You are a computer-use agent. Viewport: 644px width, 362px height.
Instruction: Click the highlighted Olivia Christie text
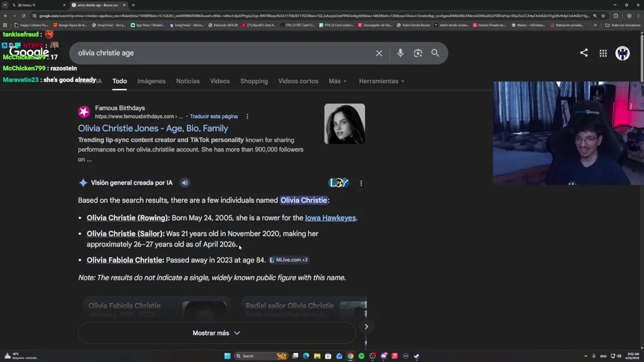tap(304, 200)
